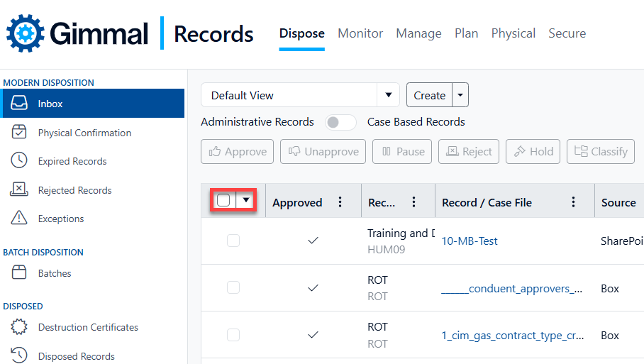Image resolution: width=644 pixels, height=364 pixels.
Task: Switch to the Physical tab
Action: coord(513,33)
